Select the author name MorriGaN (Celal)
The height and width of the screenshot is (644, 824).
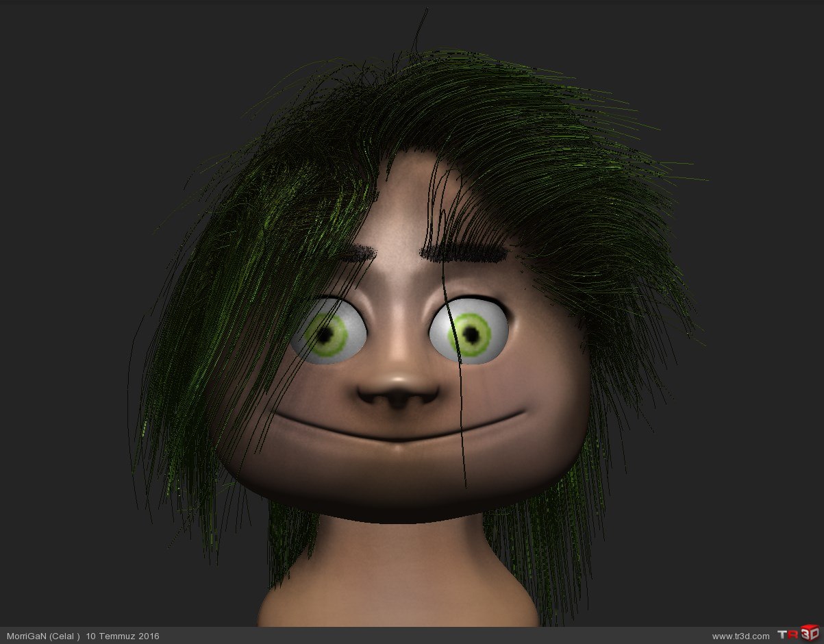(43, 636)
